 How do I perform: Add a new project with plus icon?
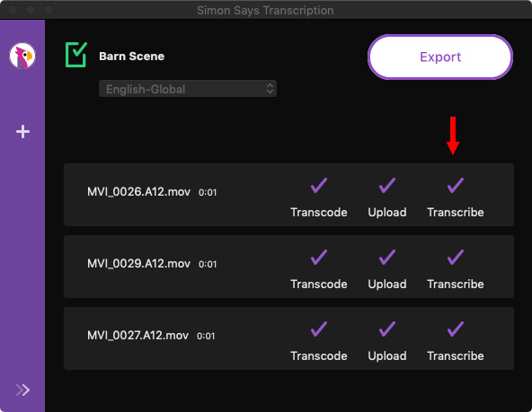tap(22, 131)
